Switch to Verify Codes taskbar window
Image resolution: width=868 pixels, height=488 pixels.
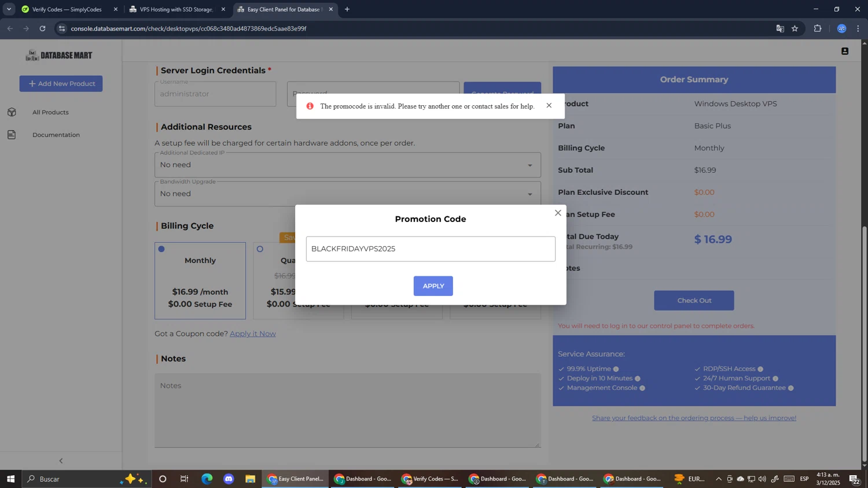(431, 479)
